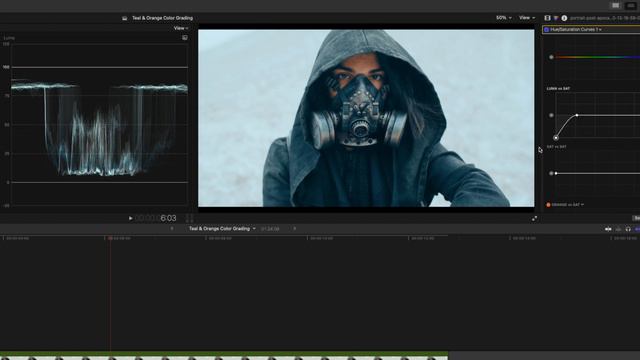
Task: Open the viewer View dropdown menu
Action: (x=527, y=18)
